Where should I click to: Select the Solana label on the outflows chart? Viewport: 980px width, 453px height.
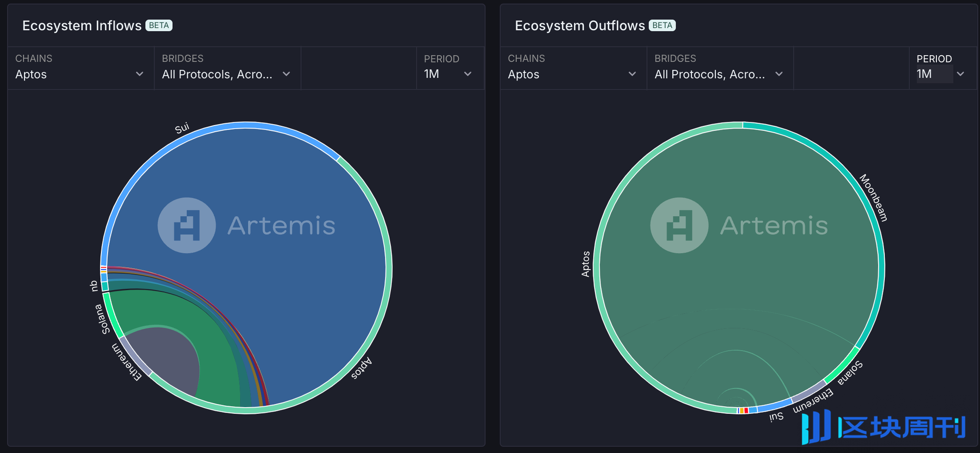point(850,373)
